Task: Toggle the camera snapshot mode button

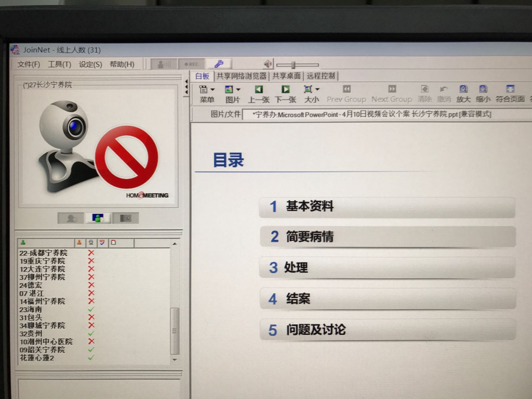Action: click(x=125, y=218)
